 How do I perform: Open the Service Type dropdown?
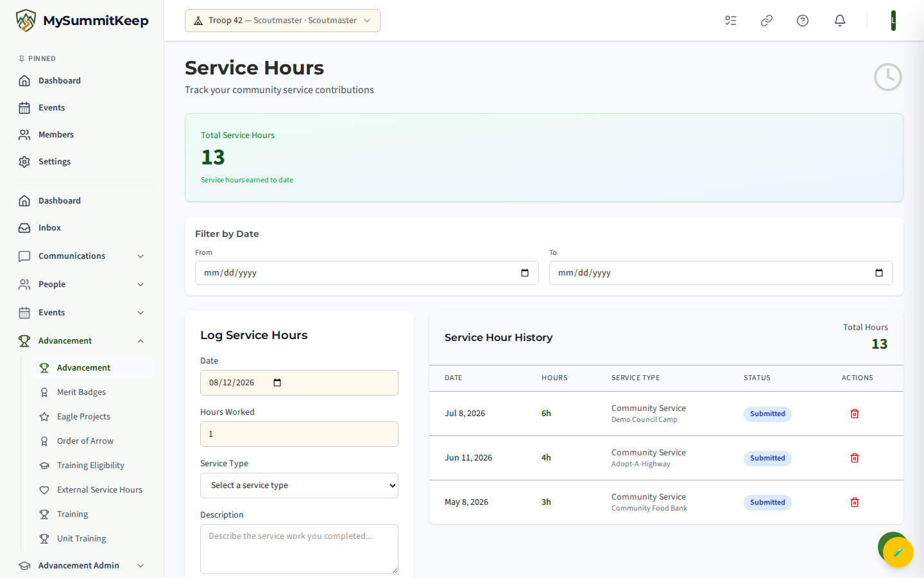pyautogui.click(x=299, y=486)
